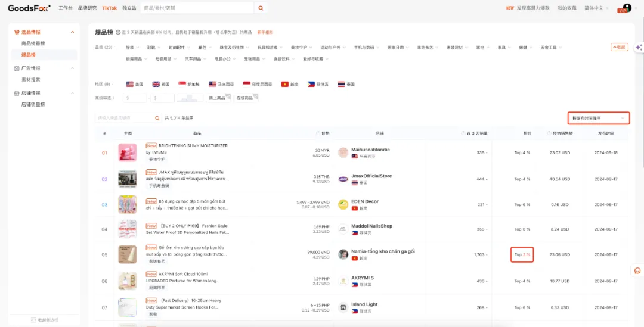Collapse the 选品情报 sidebar section

tap(73, 32)
